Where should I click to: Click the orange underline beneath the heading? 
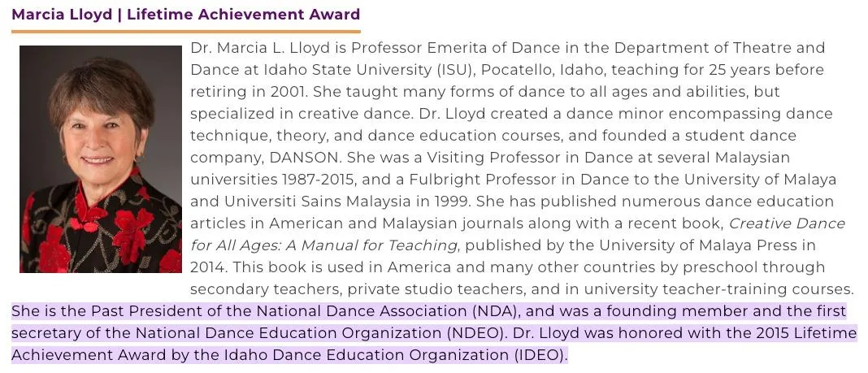(x=186, y=32)
